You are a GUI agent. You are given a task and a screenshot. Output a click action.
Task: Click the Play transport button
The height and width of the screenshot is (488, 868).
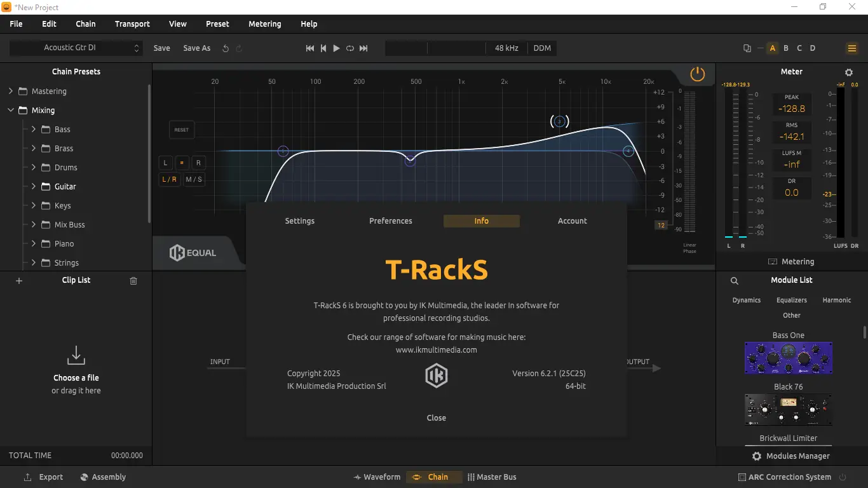[336, 48]
